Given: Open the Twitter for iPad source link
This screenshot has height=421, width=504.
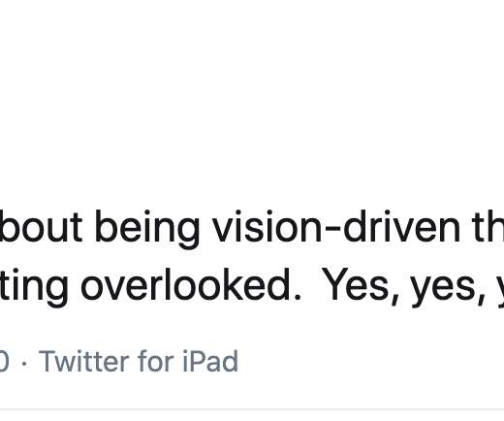Looking at the screenshot, I should 139,361.
